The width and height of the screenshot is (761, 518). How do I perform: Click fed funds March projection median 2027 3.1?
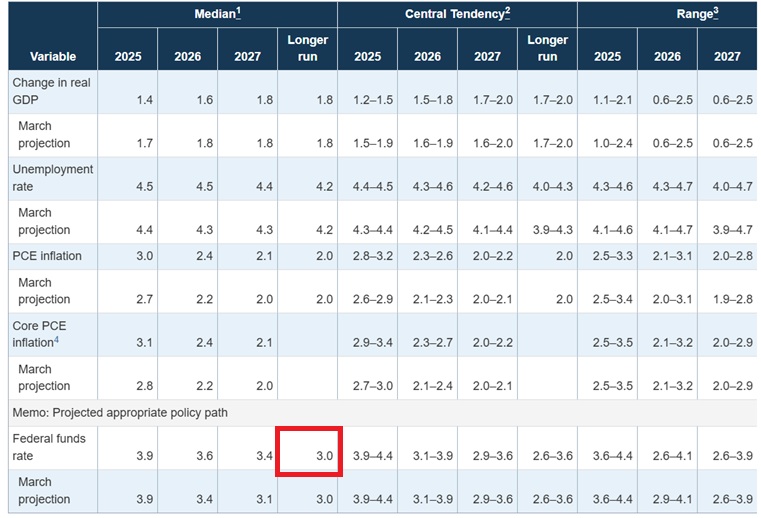pos(265,499)
